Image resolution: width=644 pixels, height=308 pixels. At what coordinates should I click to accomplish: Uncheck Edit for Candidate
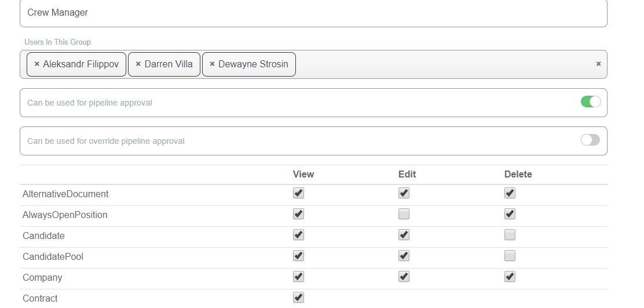point(404,235)
